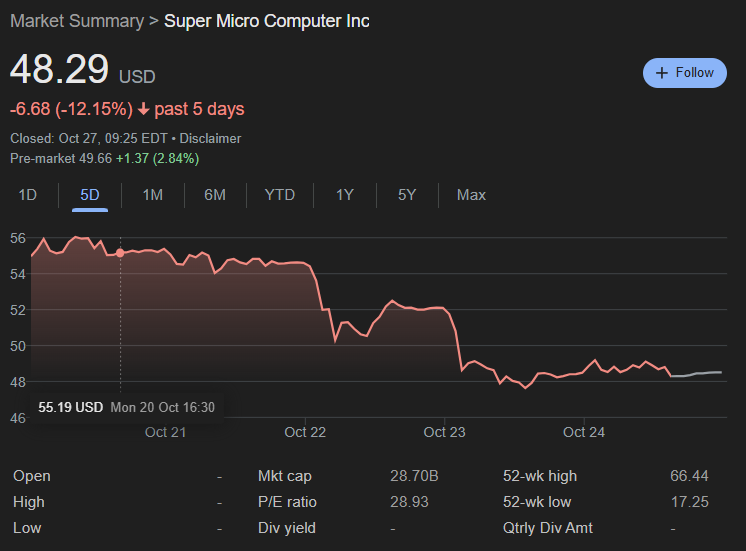Click the Oct 21 date label
The height and width of the screenshot is (551, 746).
tap(165, 432)
